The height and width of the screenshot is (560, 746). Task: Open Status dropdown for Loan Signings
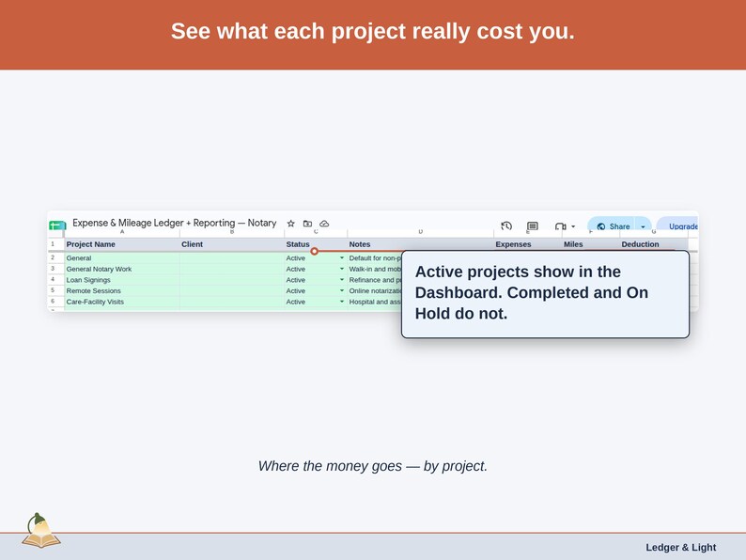tap(342, 280)
